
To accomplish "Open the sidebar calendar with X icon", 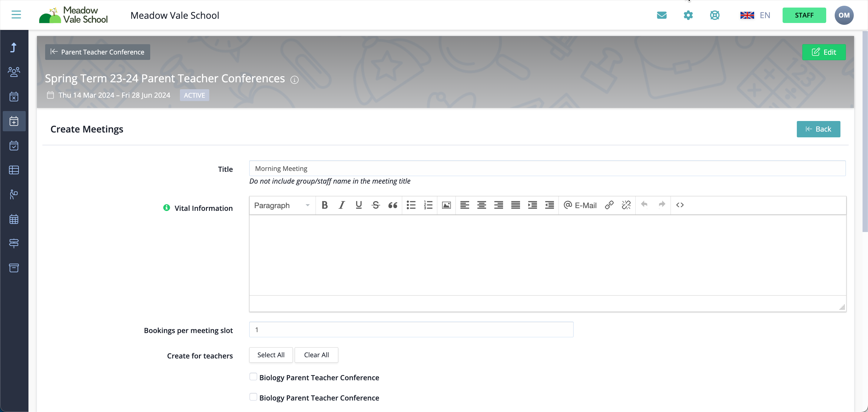I will click(14, 96).
